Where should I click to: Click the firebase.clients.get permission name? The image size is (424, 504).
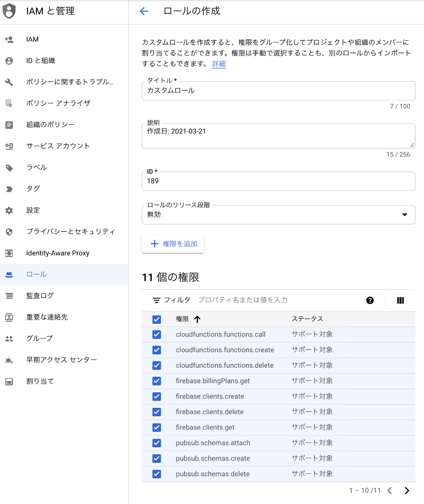tap(205, 428)
